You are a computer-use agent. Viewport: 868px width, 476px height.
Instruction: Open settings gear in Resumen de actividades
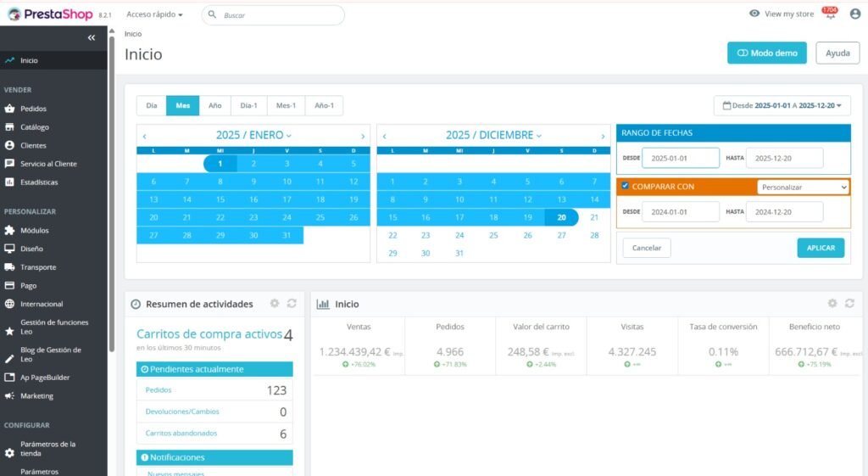point(274,303)
